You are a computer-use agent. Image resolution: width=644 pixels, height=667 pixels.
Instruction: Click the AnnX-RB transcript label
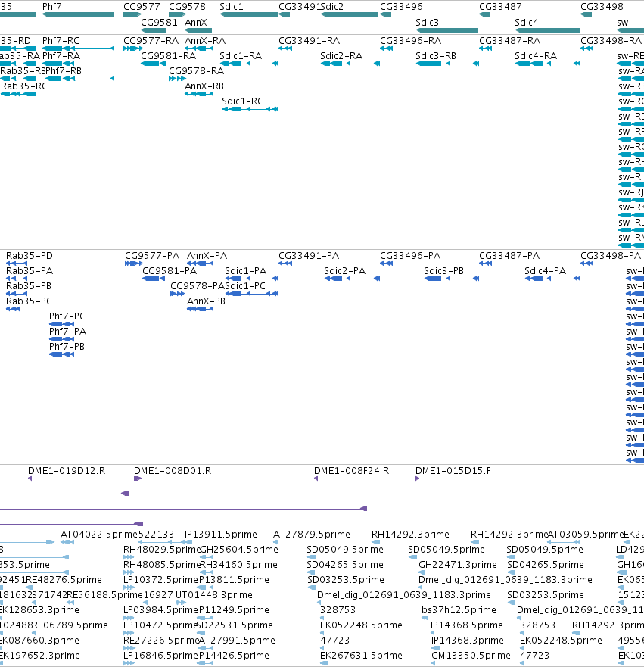click(204, 86)
